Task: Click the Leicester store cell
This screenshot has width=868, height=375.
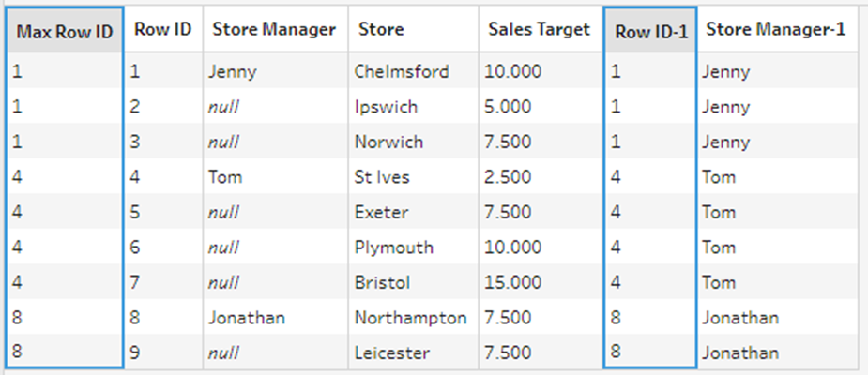Action: coord(391,353)
